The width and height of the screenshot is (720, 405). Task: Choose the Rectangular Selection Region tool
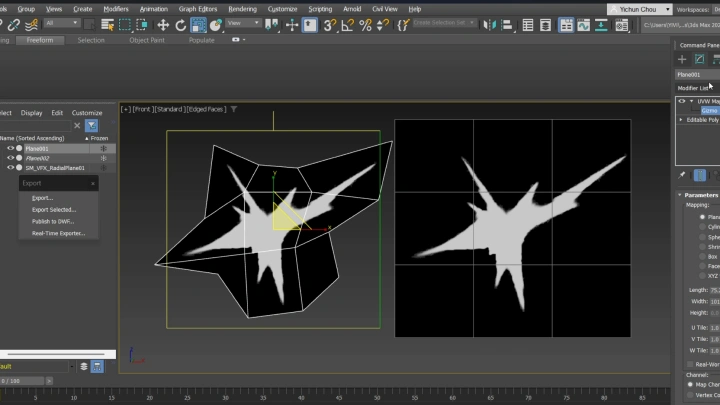pos(125,25)
